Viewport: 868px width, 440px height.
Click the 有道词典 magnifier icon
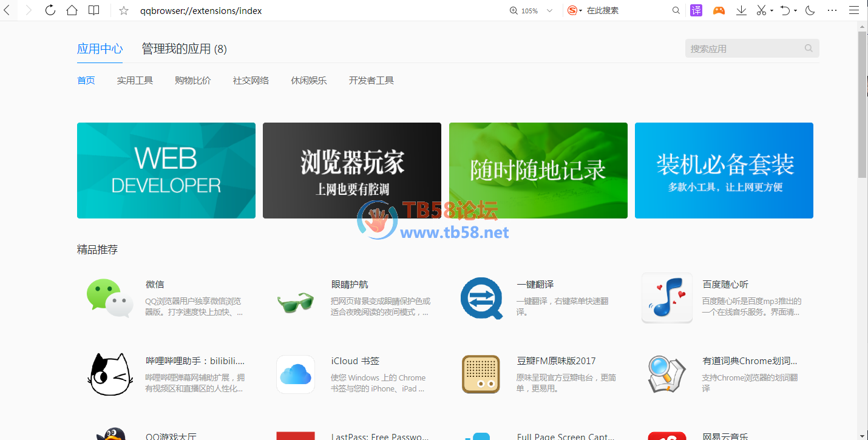click(x=667, y=374)
